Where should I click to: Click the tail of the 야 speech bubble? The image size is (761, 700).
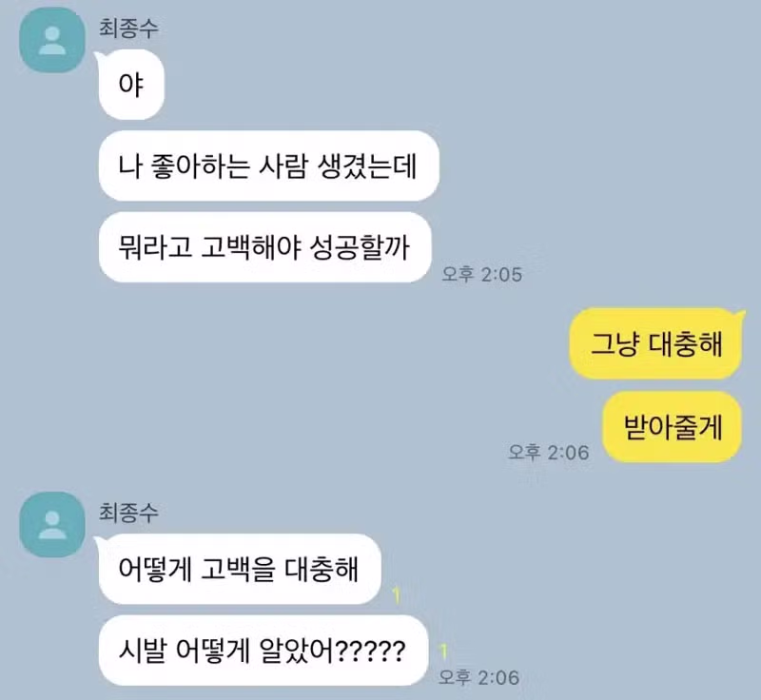tap(99, 57)
